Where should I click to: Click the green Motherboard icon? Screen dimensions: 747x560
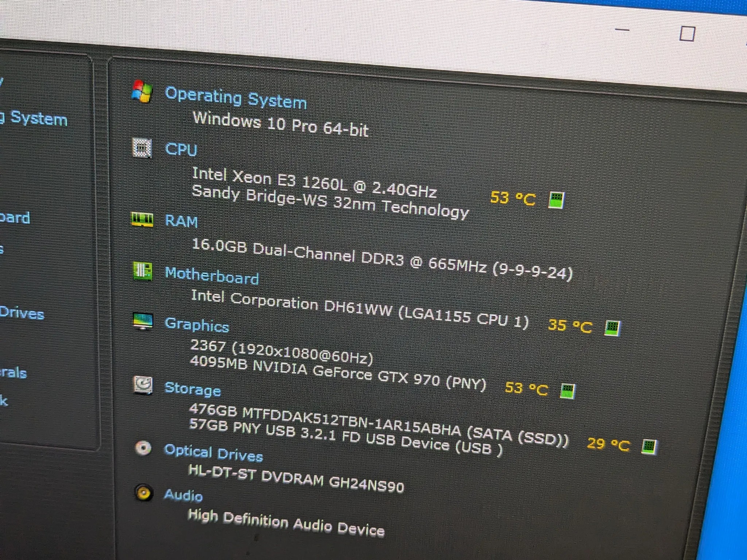click(142, 271)
